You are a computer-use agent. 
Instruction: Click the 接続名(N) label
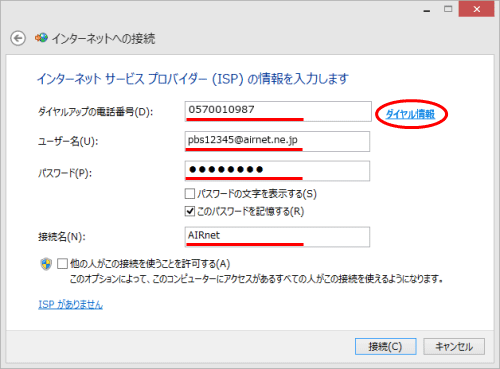click(x=62, y=237)
